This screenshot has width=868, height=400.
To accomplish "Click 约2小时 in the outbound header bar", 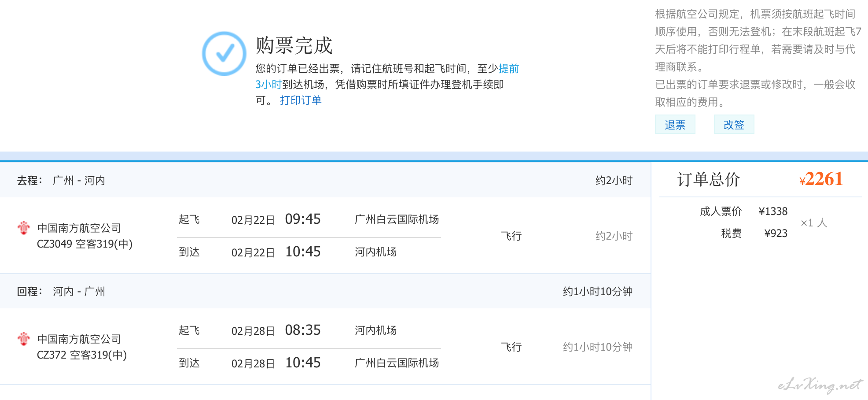I will (614, 181).
